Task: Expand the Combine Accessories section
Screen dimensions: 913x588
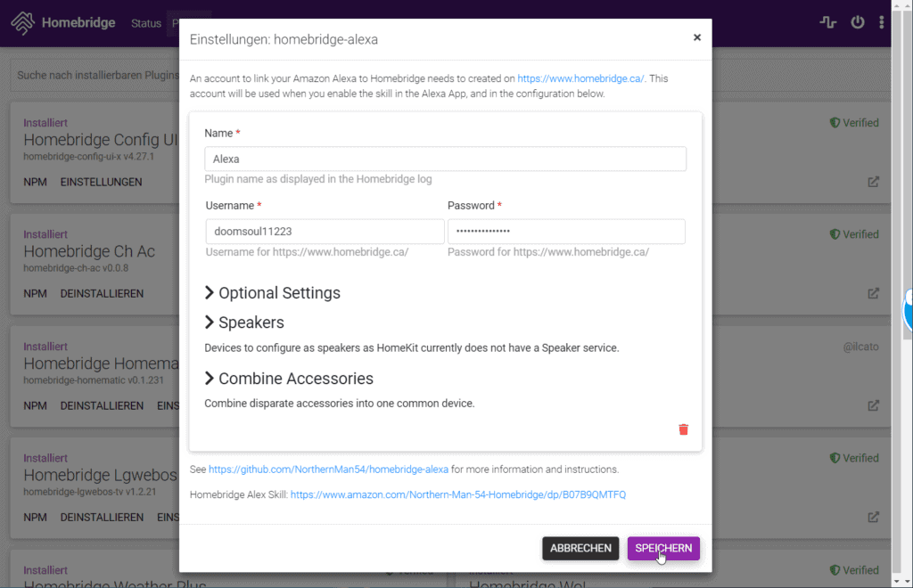Action: point(289,379)
